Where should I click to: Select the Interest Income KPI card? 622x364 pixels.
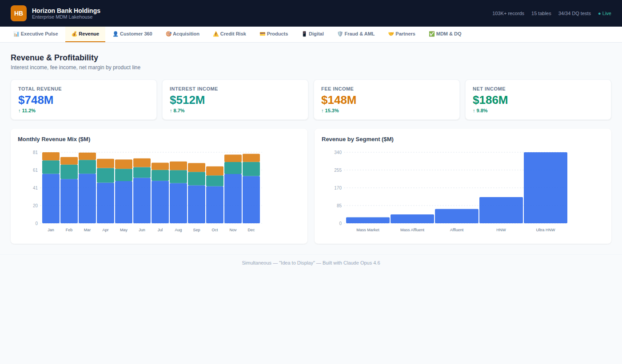(x=235, y=100)
